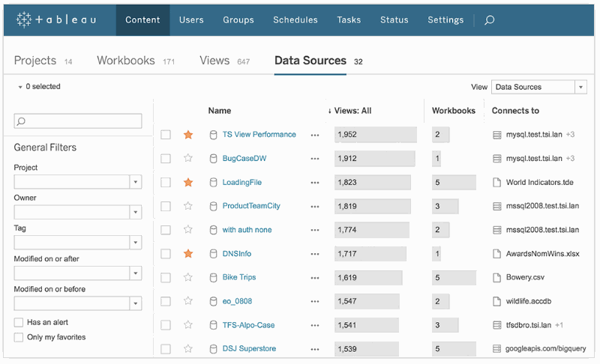Open the search magnifier in the top bar
This screenshot has height=364, width=600.
490,20
